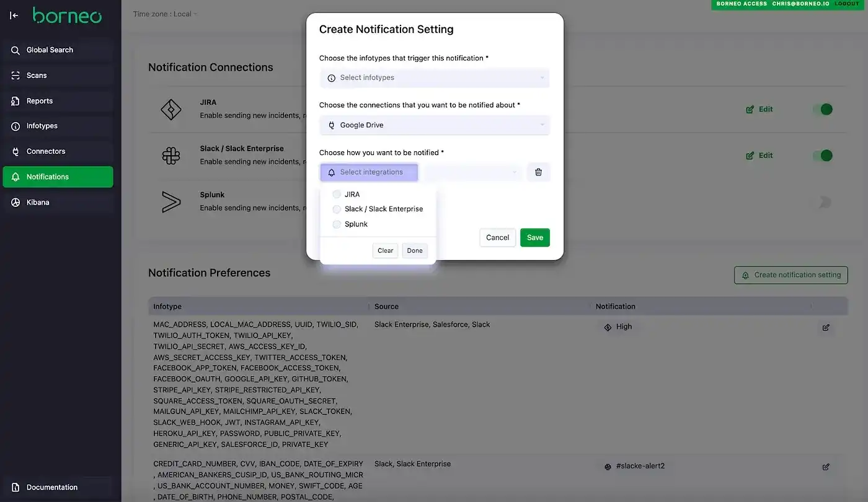Toggle the JIRA connection switch
Screen dimensions: 868x502
(x=823, y=110)
